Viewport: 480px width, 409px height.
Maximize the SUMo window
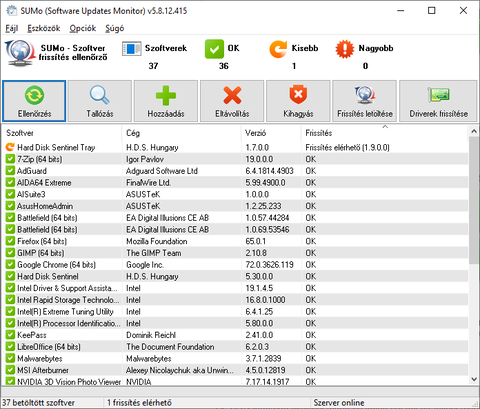(432, 10)
